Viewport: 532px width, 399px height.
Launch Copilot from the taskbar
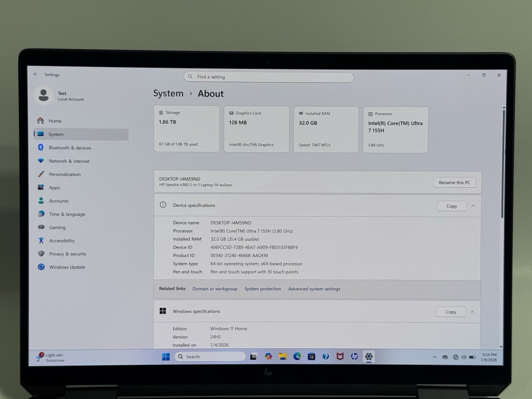click(268, 356)
